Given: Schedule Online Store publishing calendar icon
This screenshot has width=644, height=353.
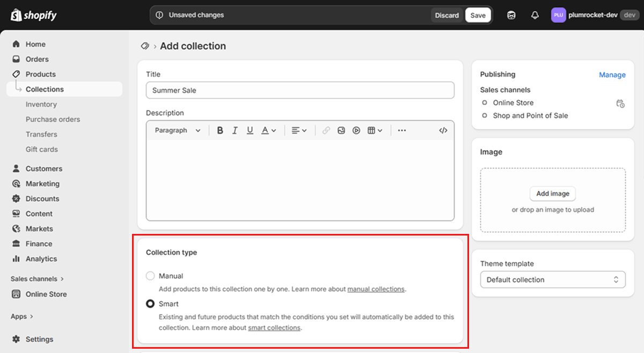Looking at the screenshot, I should (620, 104).
